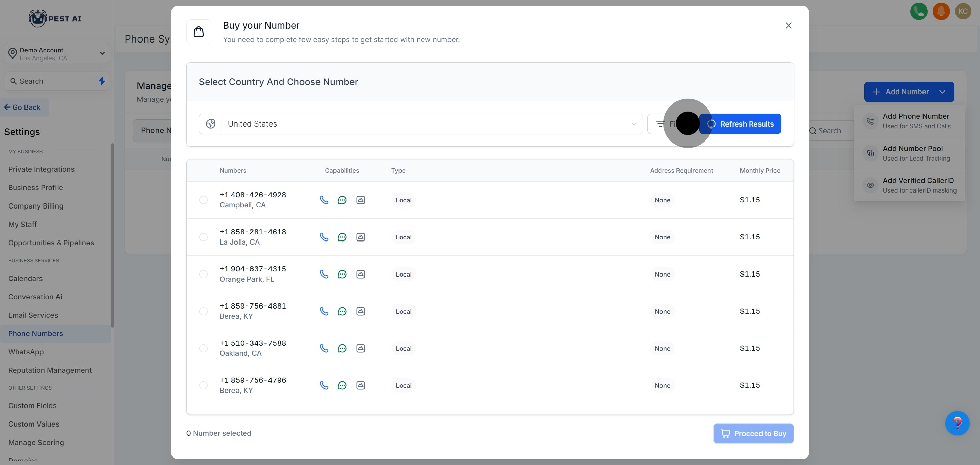
Task: Click MMS capability icon for +1 904-637-4315
Action: coord(360,274)
